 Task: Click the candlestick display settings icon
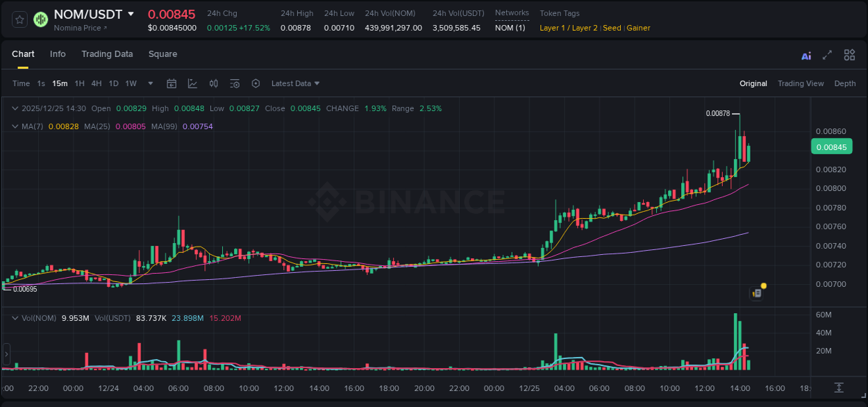point(213,83)
